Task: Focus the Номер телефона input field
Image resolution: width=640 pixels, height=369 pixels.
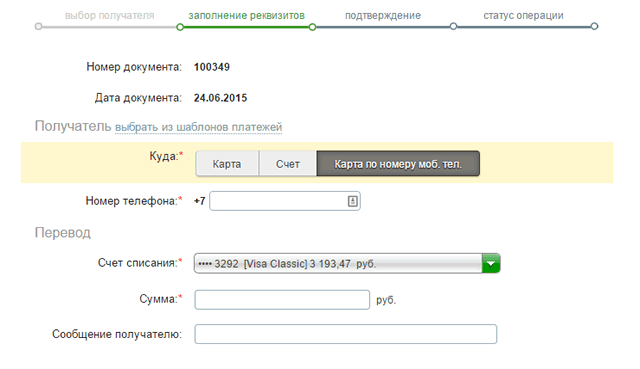Action: (x=285, y=201)
